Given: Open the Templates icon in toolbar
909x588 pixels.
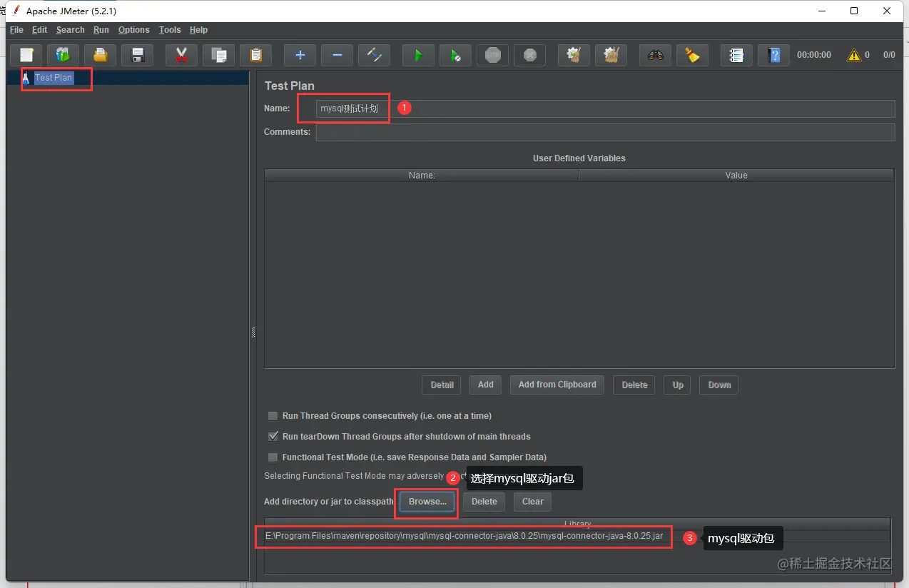Looking at the screenshot, I should tap(64, 55).
